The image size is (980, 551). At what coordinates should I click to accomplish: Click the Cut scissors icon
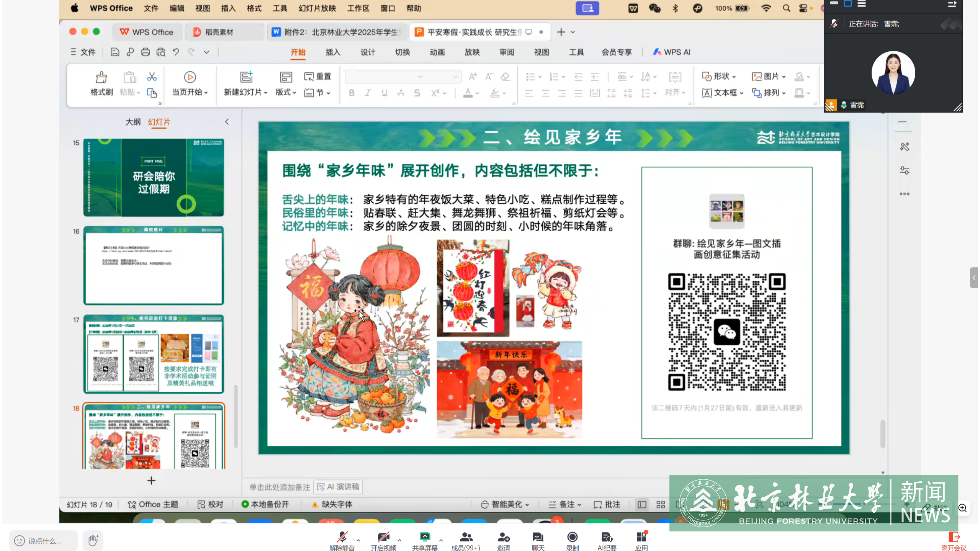point(152,77)
